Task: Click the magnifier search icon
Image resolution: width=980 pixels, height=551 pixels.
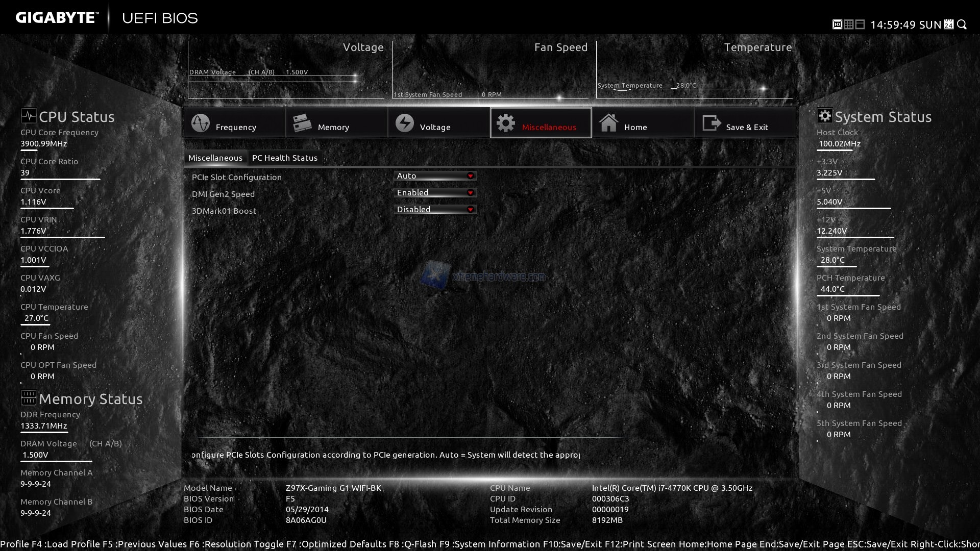Action: pyautogui.click(x=962, y=24)
